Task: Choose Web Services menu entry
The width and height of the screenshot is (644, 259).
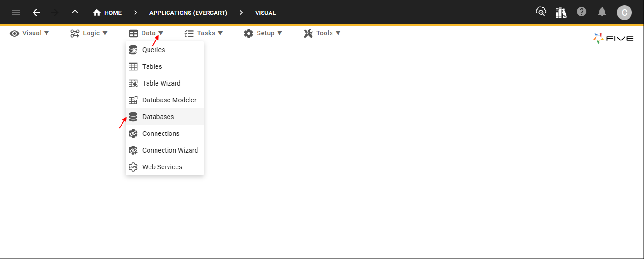Action: point(165,167)
